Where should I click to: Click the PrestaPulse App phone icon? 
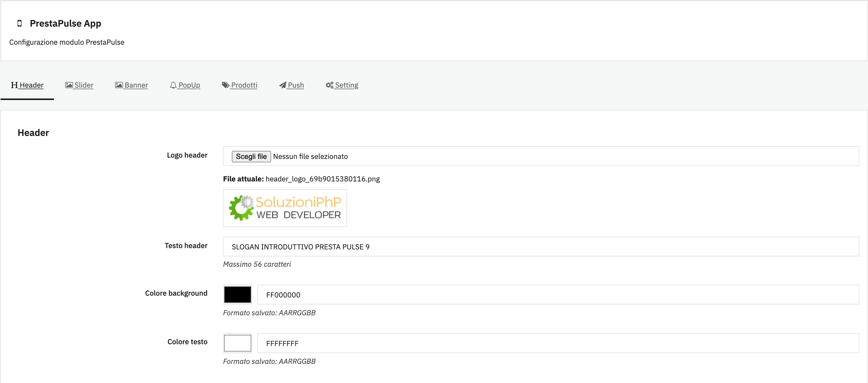[19, 23]
